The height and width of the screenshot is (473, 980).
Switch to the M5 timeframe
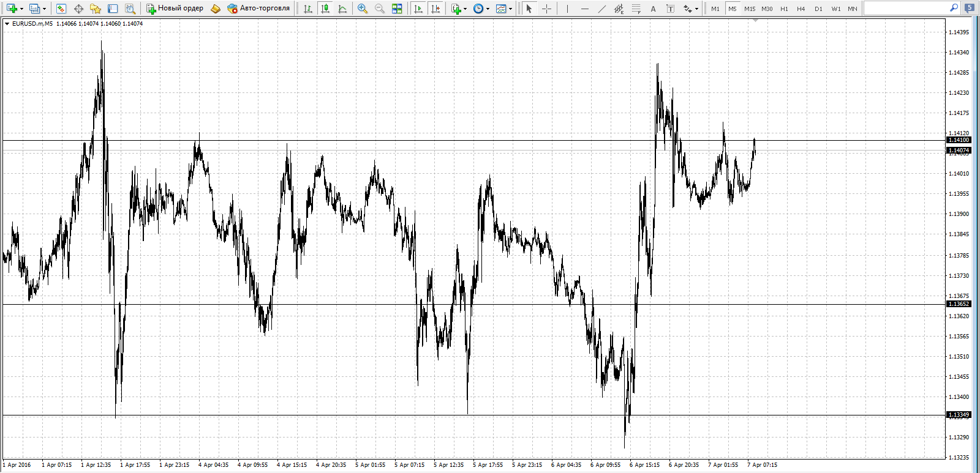[x=733, y=9]
